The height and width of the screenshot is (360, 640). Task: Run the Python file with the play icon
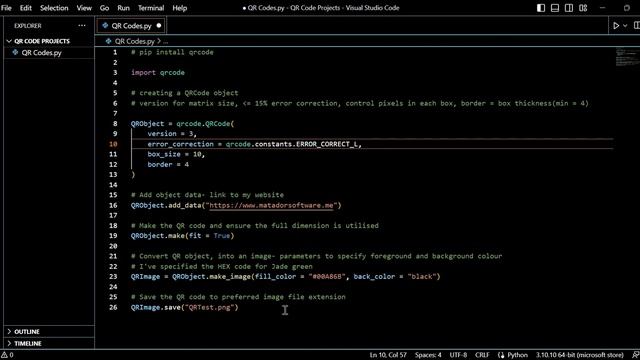616,26
